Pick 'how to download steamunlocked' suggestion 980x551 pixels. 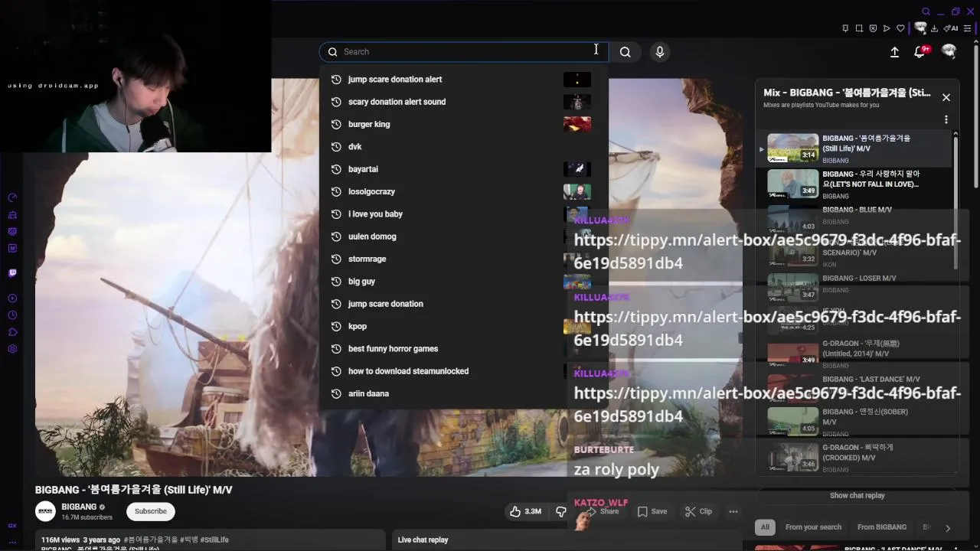point(464,371)
